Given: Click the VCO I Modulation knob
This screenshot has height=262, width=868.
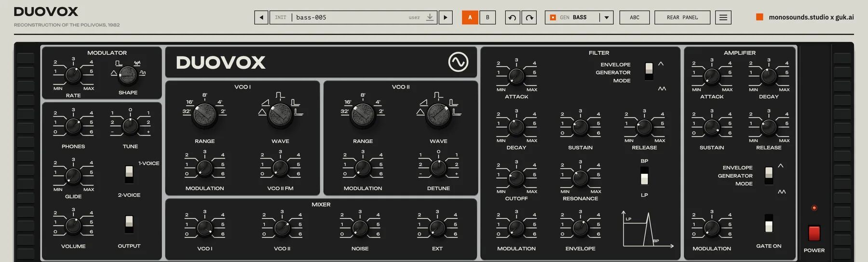Looking at the screenshot, I should pyautogui.click(x=204, y=168).
